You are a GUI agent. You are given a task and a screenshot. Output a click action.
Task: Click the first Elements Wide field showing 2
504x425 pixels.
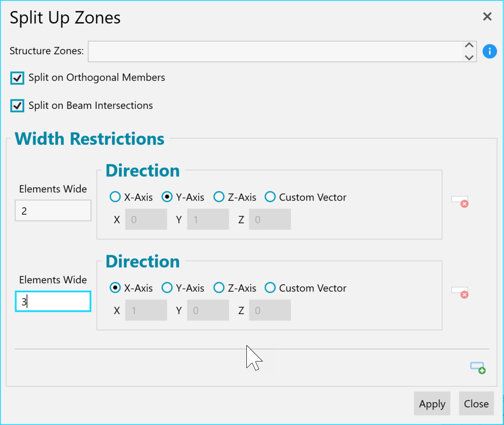coord(53,211)
